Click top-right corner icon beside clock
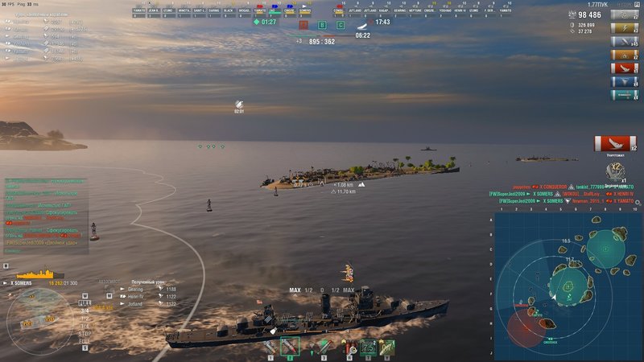644x362 pixels. pyautogui.click(x=637, y=5)
